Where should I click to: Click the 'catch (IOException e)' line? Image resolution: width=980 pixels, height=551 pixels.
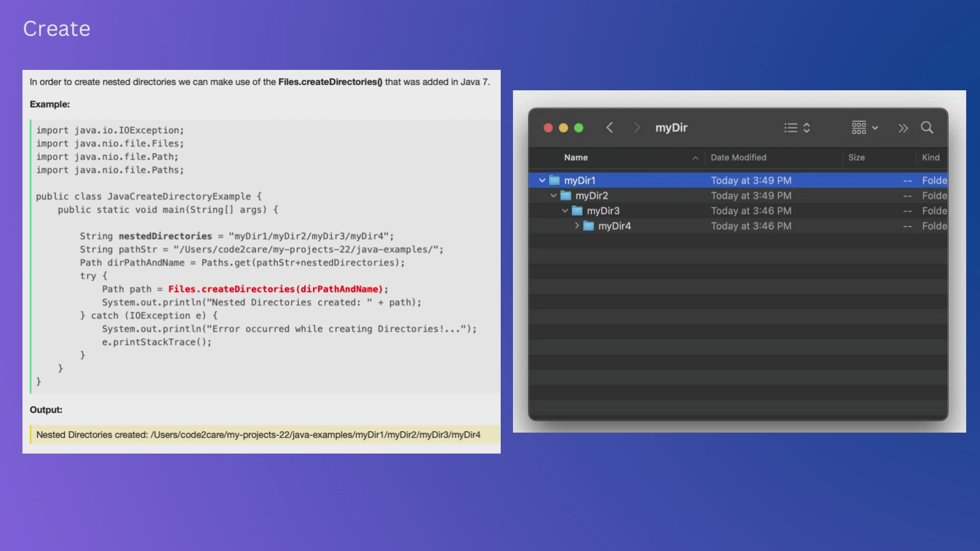(x=149, y=316)
